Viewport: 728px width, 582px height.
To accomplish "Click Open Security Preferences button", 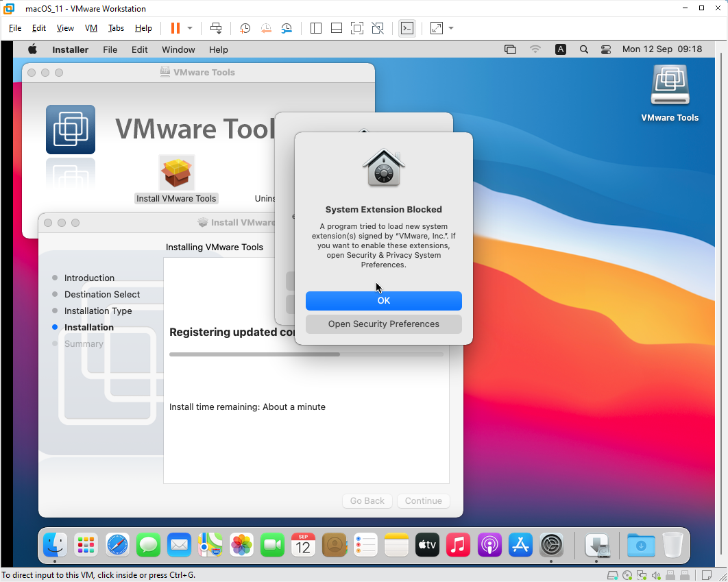I will [x=383, y=324].
